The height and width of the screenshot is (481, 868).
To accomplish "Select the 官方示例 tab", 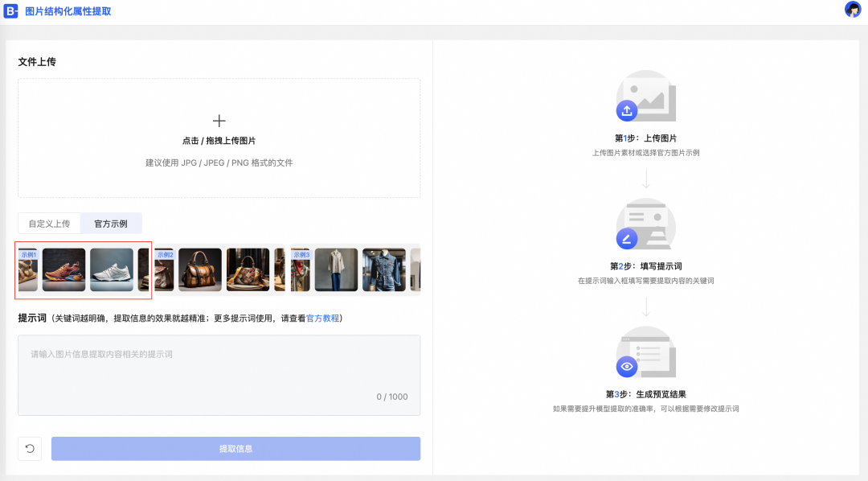I will [x=111, y=224].
